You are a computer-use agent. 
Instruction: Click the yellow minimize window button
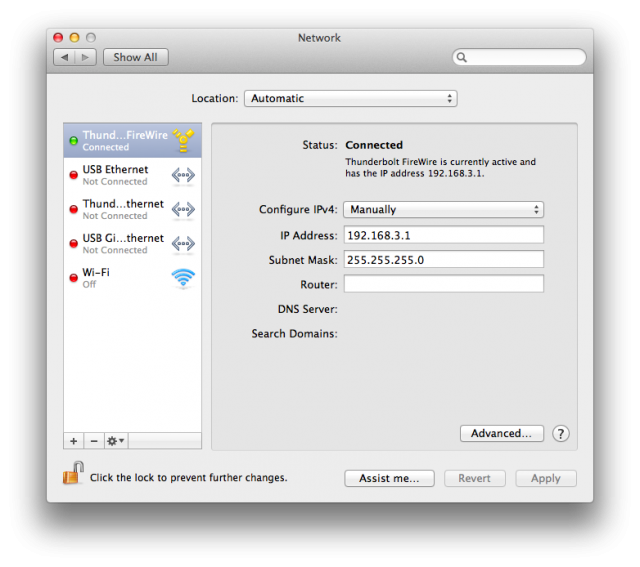coord(74,38)
